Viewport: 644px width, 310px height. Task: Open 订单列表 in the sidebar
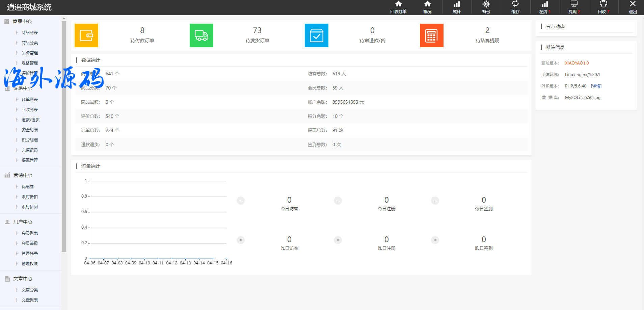point(30,100)
